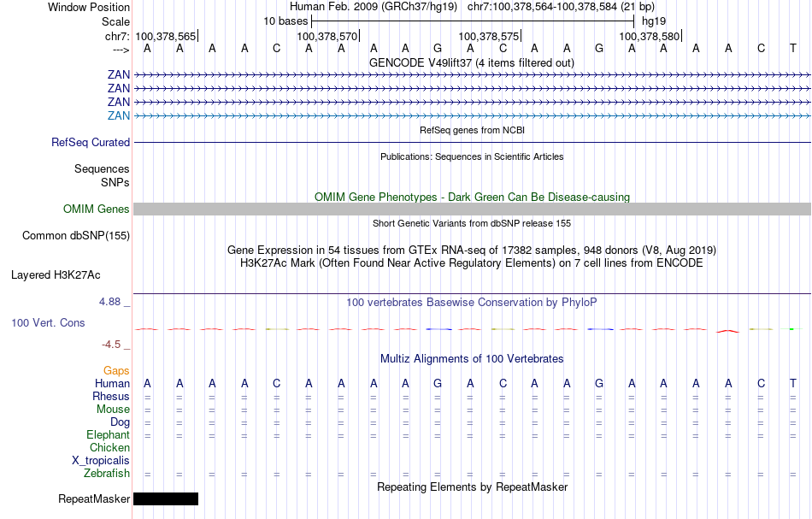Image resolution: width=812 pixels, height=519 pixels.
Task: Select the chr7: base position label
Action: [117, 36]
